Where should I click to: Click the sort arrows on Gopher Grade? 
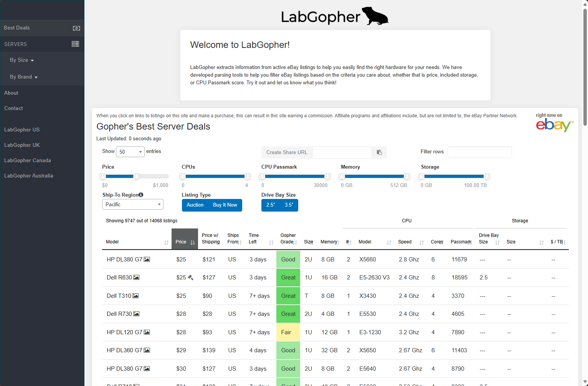pos(295,242)
